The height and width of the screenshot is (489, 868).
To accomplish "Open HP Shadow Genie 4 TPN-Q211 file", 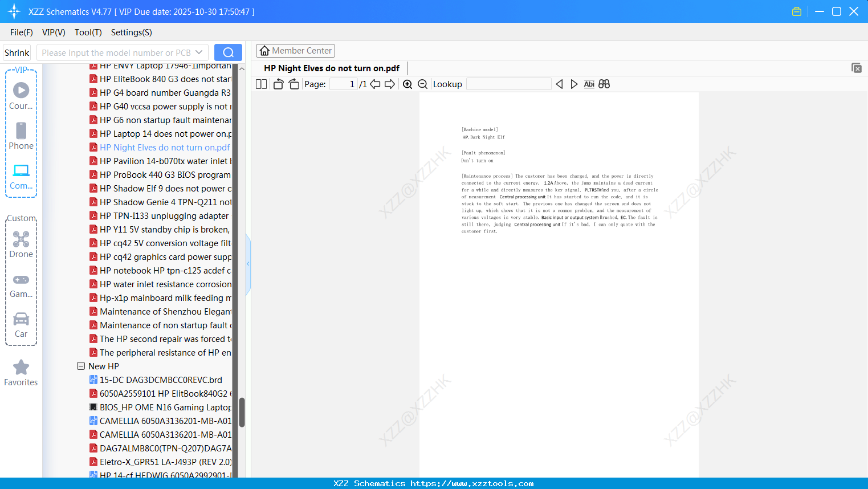I will pos(161,202).
